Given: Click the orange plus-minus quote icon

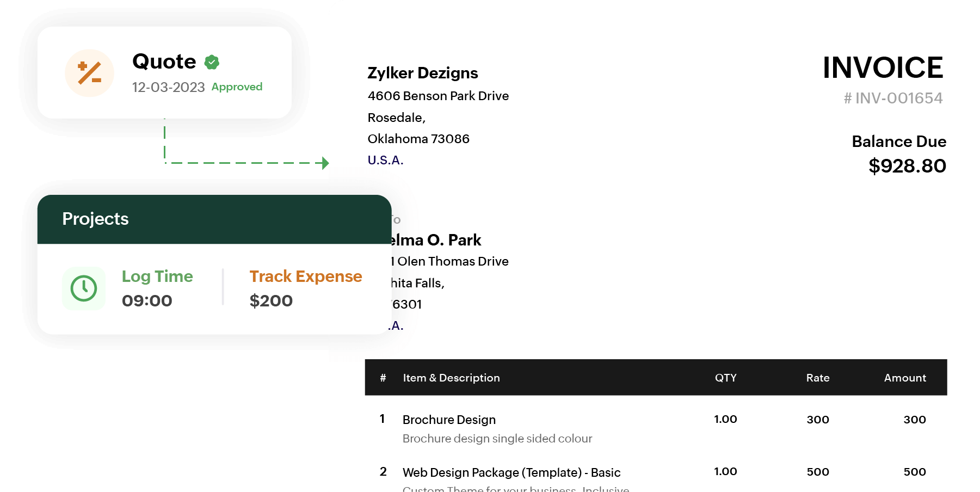Looking at the screenshot, I should pyautogui.click(x=89, y=73).
